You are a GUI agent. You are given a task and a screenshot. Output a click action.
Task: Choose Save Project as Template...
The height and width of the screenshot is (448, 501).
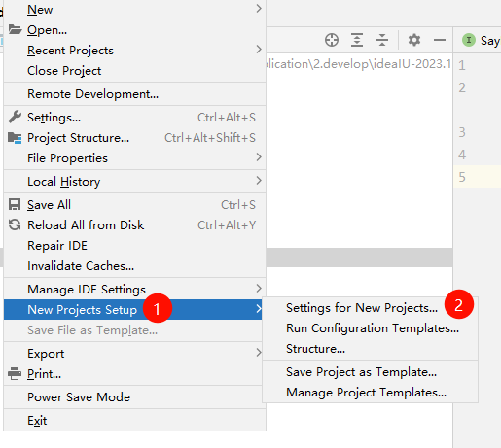[x=370, y=372]
